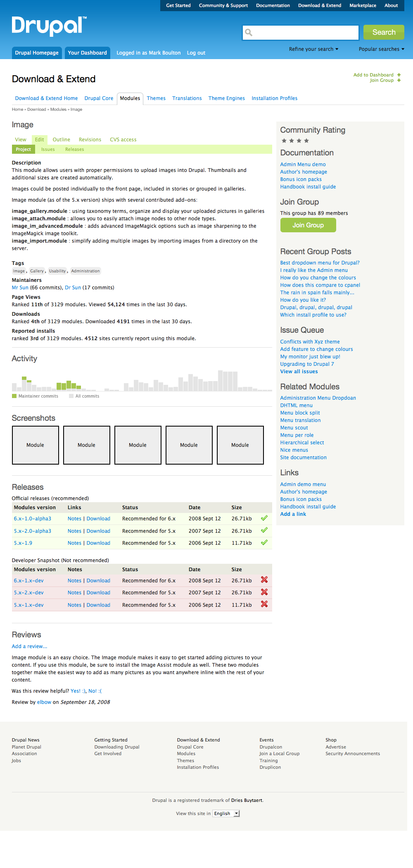The height and width of the screenshot is (868, 413).
Task: Click the Drupal logo
Action: click(x=49, y=26)
